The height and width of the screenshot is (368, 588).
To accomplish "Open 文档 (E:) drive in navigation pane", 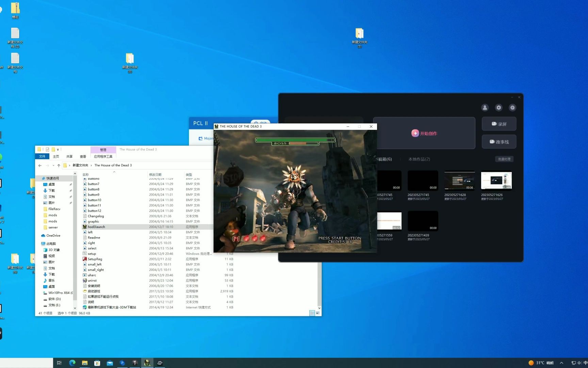I will tap(54, 305).
